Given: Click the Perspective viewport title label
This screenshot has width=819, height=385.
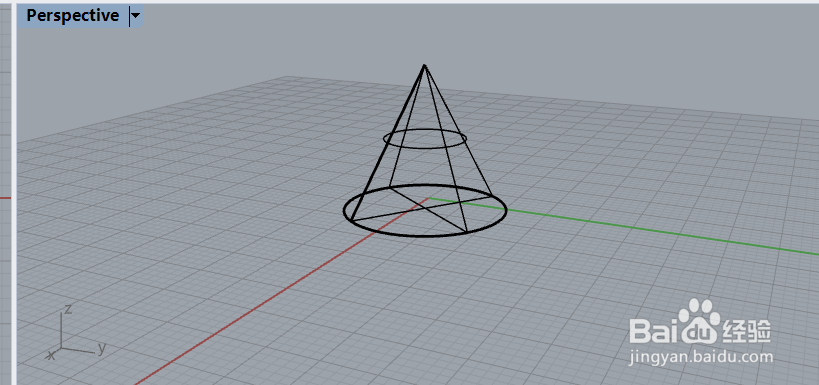Looking at the screenshot, I should (73, 16).
